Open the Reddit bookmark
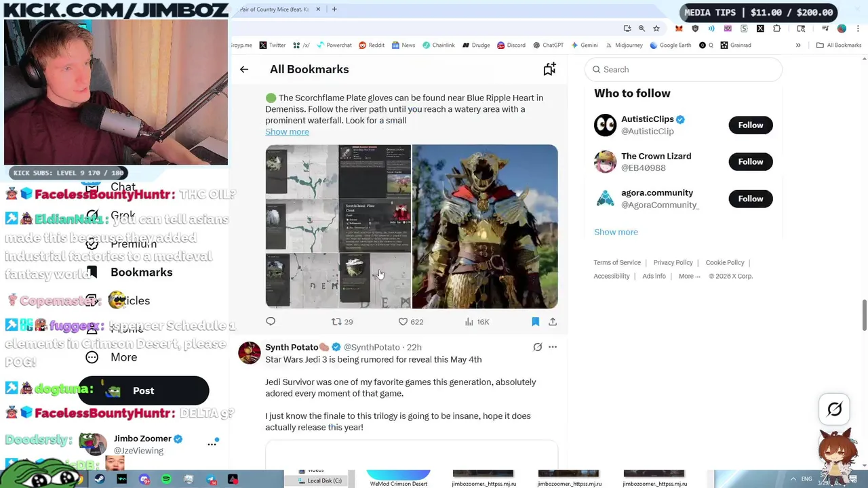This screenshot has width=868, height=488. [372, 45]
